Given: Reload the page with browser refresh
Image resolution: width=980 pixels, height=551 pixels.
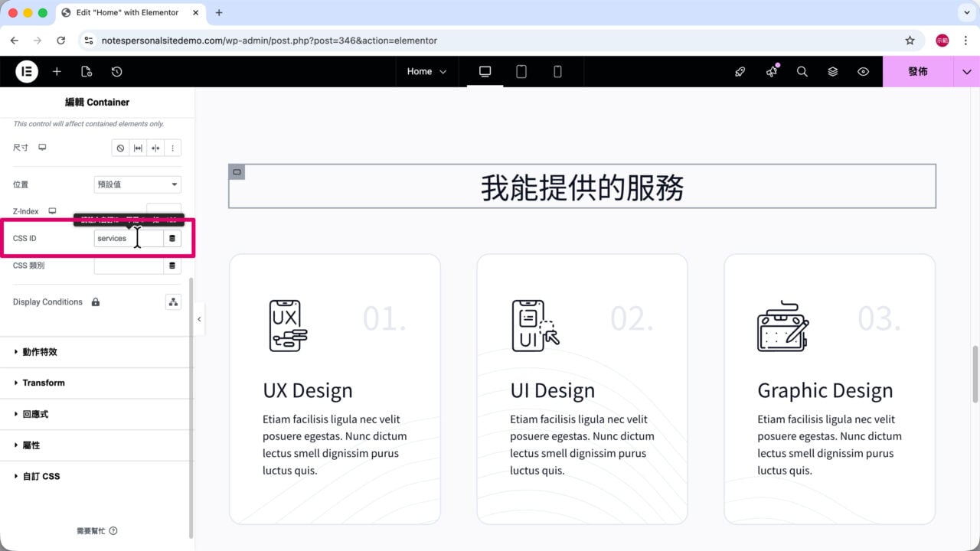Looking at the screenshot, I should coord(61,41).
